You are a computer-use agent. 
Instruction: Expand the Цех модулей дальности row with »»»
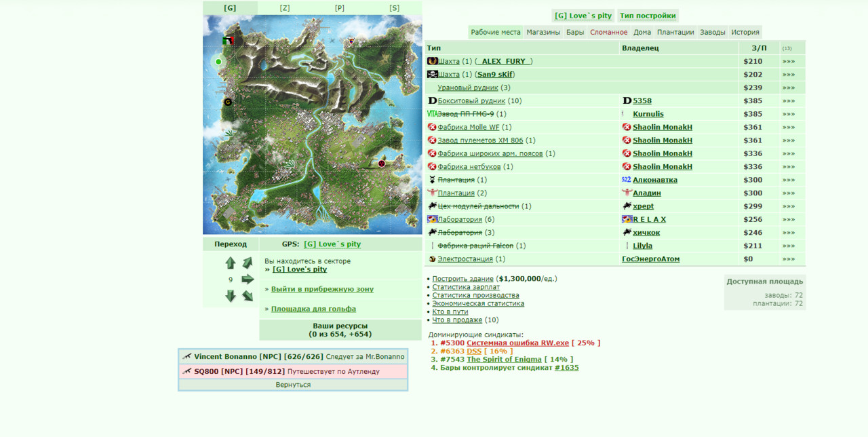click(x=789, y=206)
